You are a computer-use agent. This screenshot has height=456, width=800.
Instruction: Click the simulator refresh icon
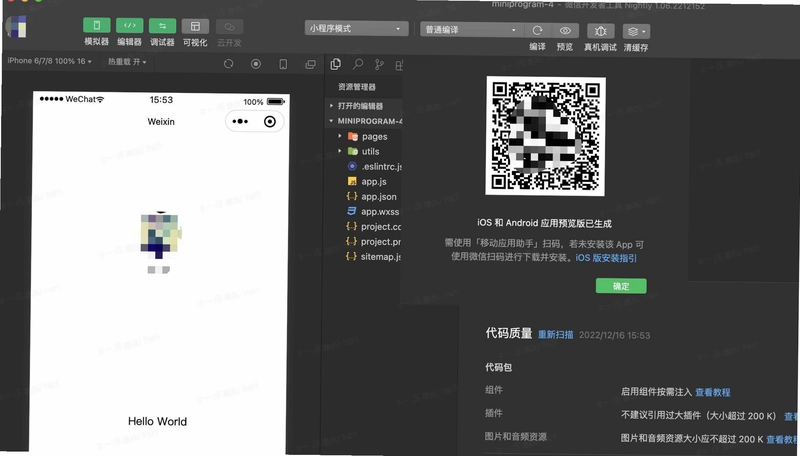point(229,64)
